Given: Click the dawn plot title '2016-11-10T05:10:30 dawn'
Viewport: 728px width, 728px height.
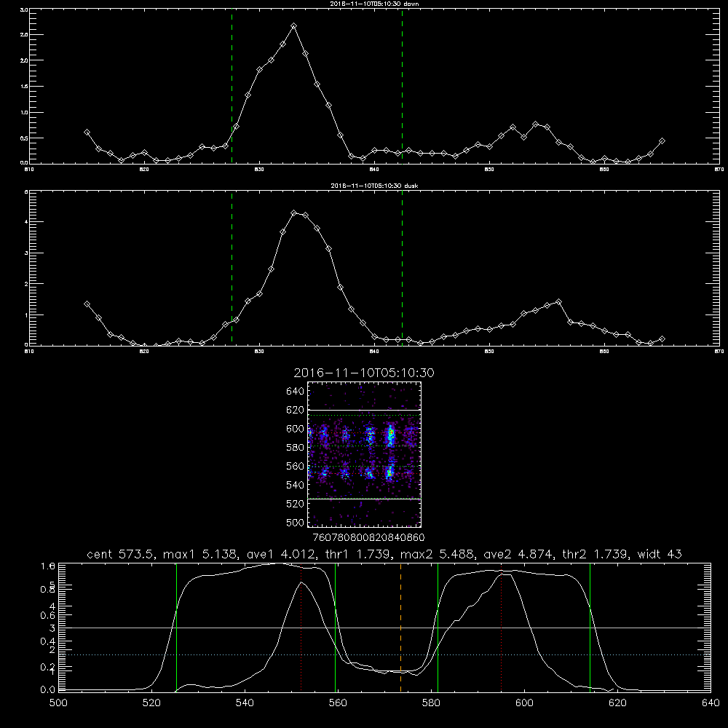Looking at the screenshot, I should [x=374, y=4].
